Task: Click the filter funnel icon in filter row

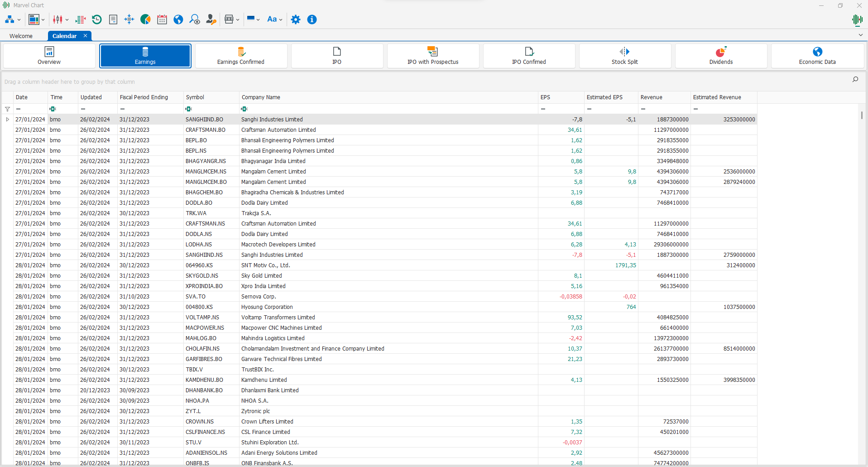Action: pos(7,109)
